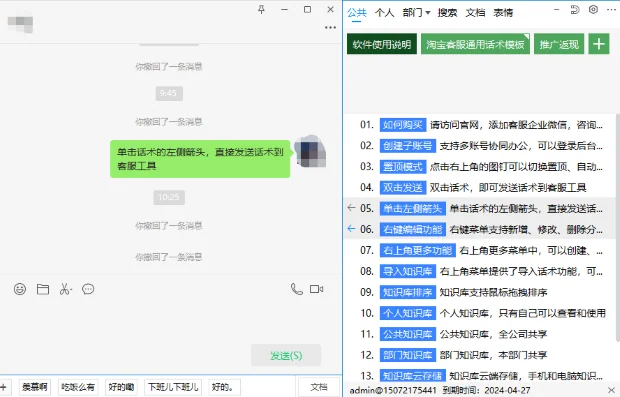Click the pushpin toggle icon in script panel header
620x397 pixels.
[575, 9]
